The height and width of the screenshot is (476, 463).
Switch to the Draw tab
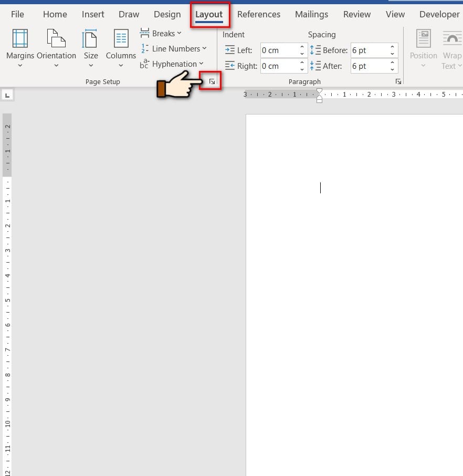pos(129,14)
